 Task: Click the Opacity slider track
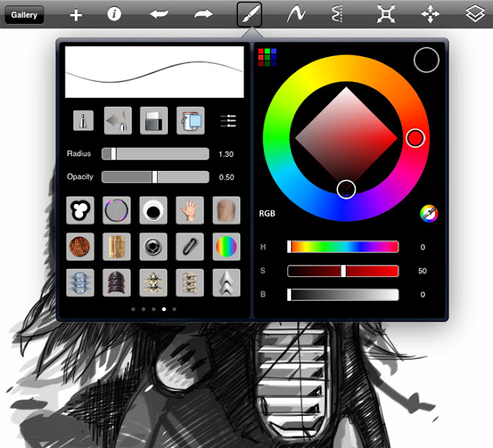pyautogui.click(x=156, y=177)
